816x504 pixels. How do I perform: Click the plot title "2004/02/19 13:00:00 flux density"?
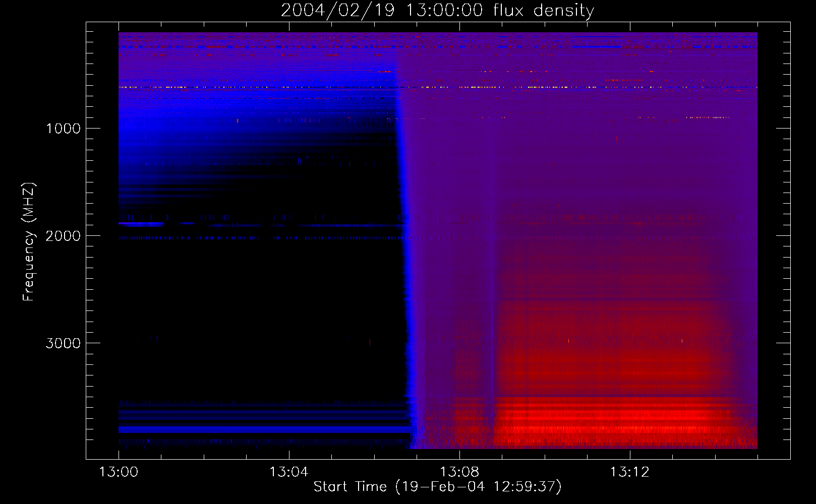pos(437,11)
